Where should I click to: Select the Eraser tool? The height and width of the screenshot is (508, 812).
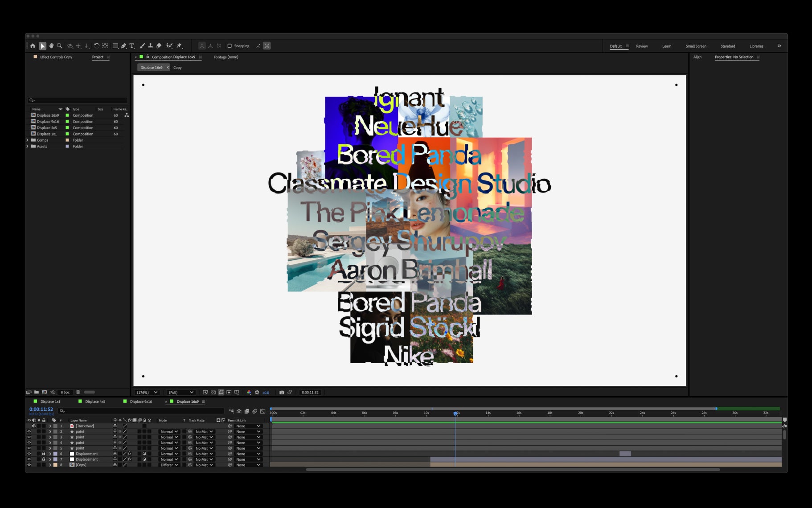[x=159, y=46]
